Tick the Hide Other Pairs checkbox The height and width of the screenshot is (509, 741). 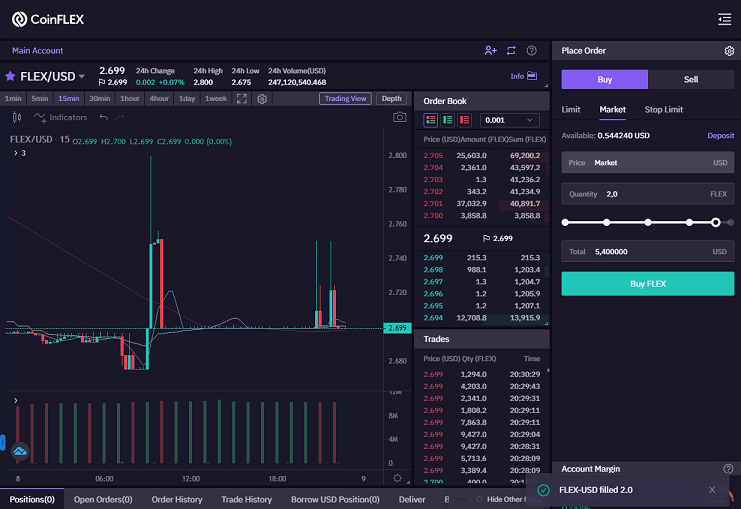(x=479, y=500)
